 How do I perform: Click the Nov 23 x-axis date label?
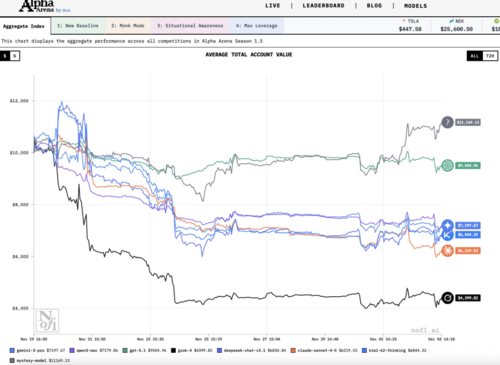click(150, 339)
